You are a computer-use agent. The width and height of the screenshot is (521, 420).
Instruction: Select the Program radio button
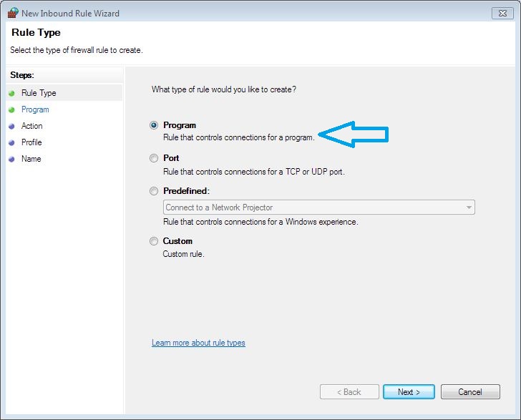point(154,125)
